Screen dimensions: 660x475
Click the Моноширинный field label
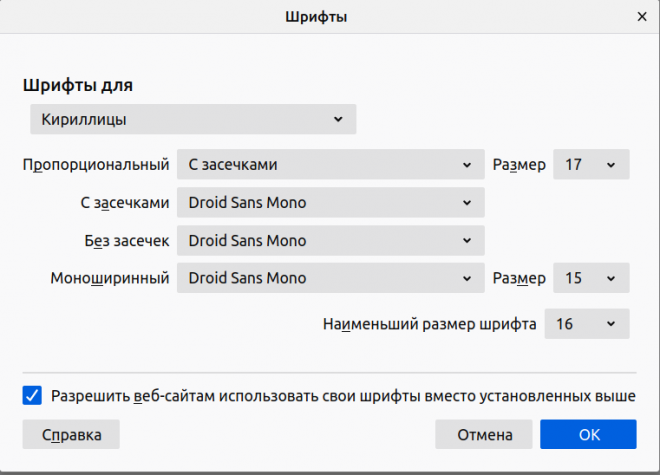point(110,279)
